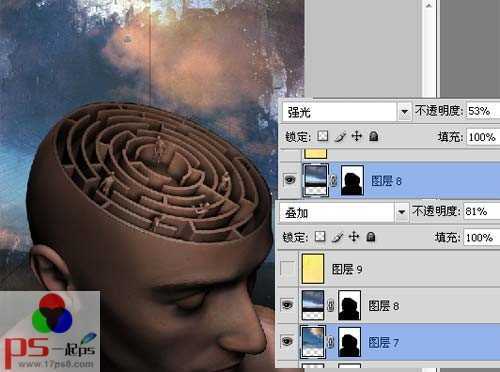Click the 强光 blend mode combo box
500x372 pixels.
coord(346,111)
